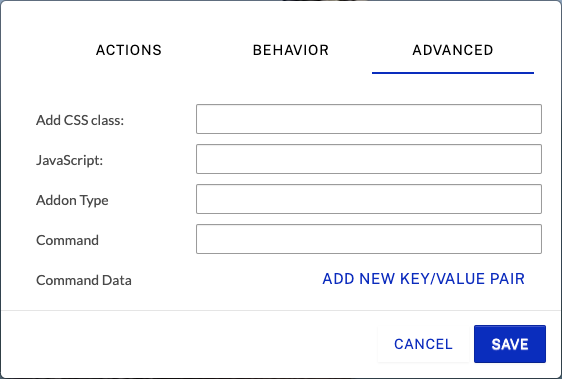Click the blue underline beneath ADVANCED
Viewport: 562px width, 379px height.
(x=453, y=73)
